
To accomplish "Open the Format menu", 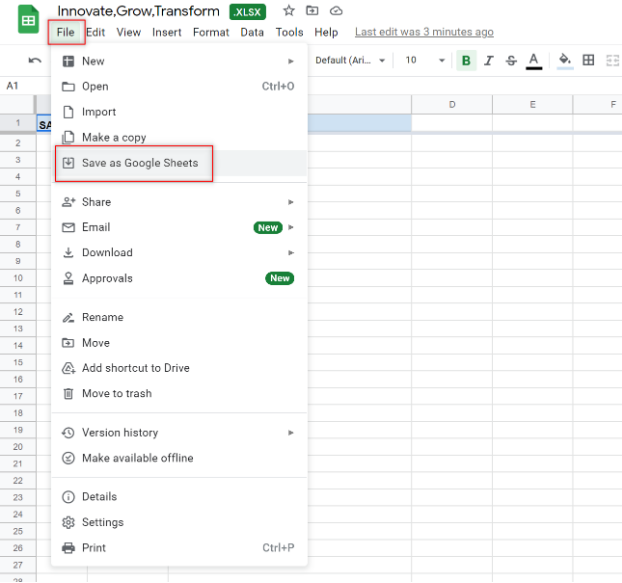I will tap(211, 32).
